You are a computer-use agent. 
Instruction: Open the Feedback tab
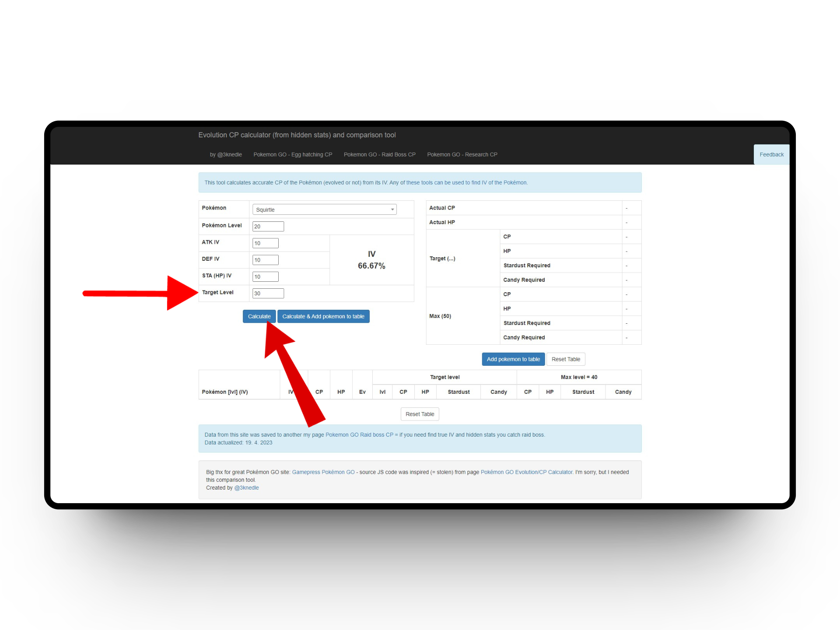771,154
